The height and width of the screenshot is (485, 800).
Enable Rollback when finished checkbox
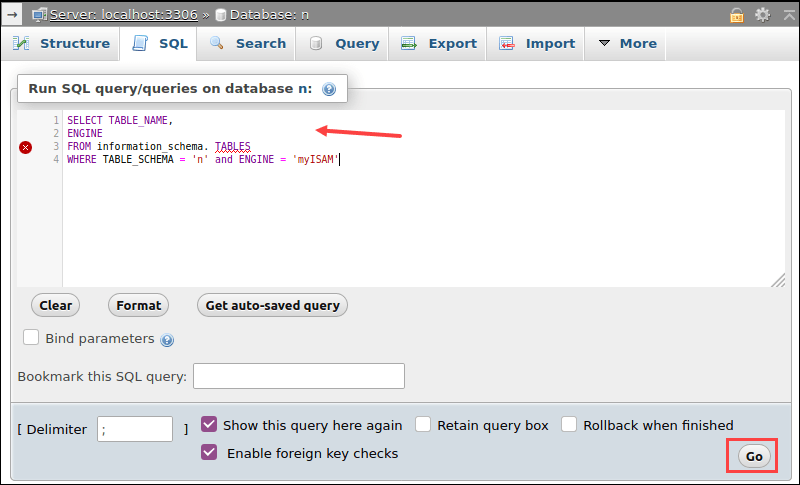click(569, 424)
